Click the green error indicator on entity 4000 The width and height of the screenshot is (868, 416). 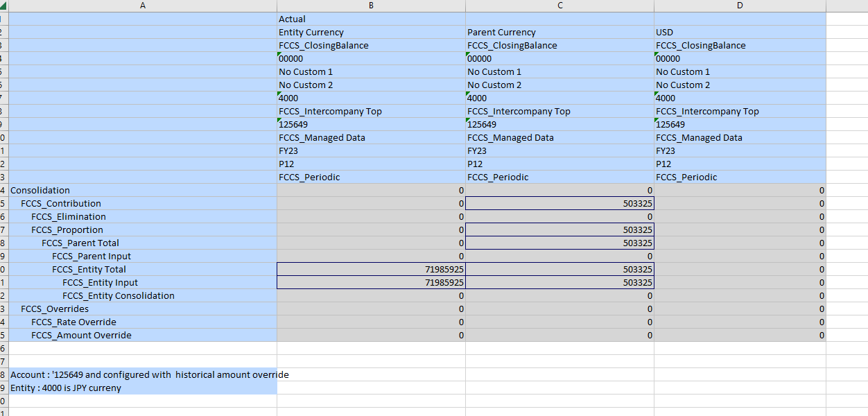pos(279,94)
